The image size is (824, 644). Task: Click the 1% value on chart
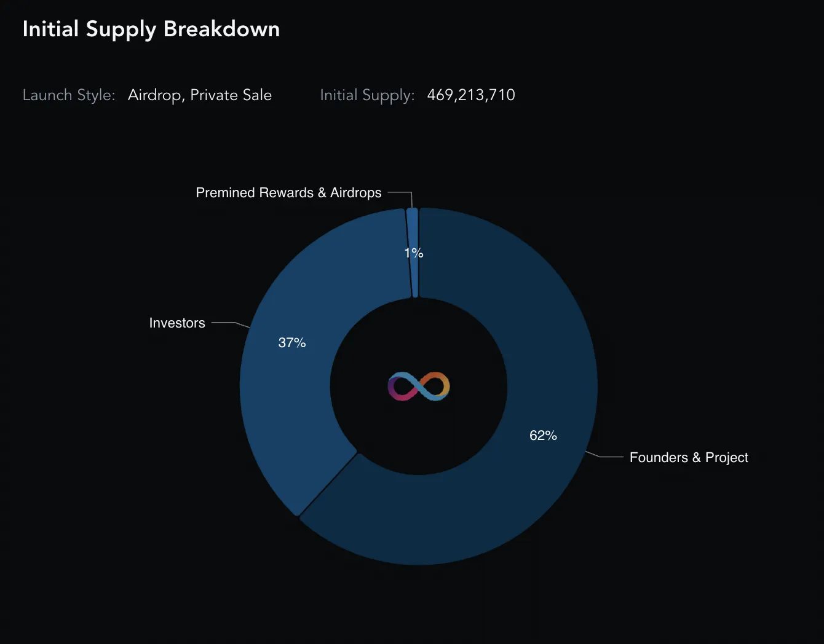414,253
